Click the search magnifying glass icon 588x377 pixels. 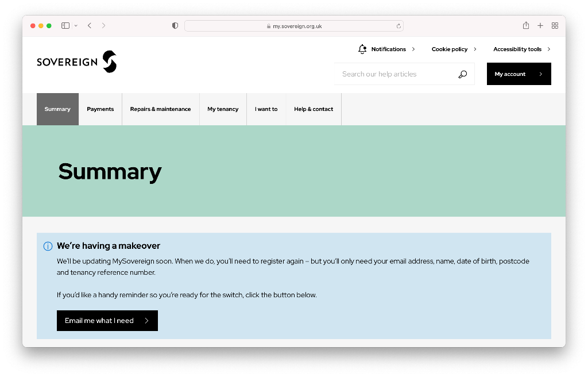462,74
